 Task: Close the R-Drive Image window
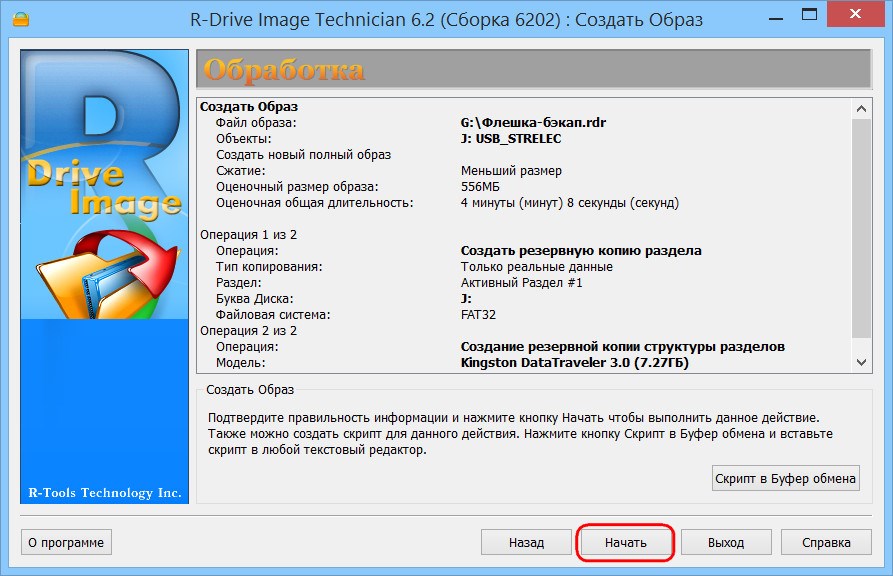855,14
